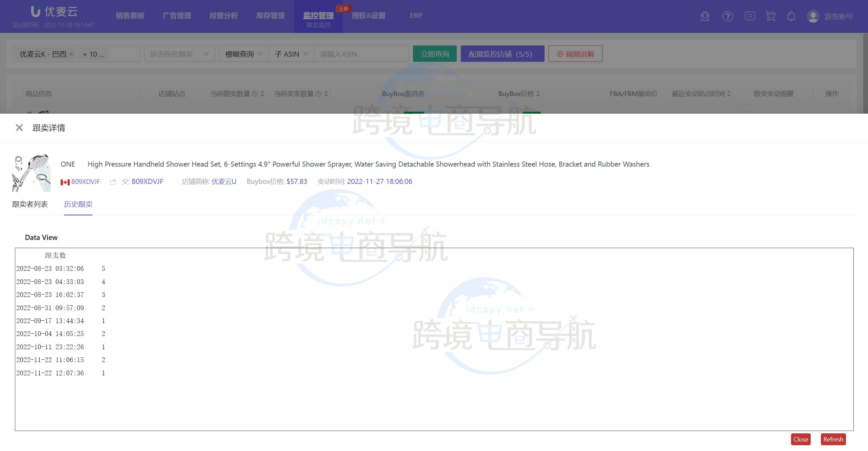Screen dimensions: 868x451
Task: Open the 是否存在跟卖 dropdown
Action: click(x=179, y=54)
